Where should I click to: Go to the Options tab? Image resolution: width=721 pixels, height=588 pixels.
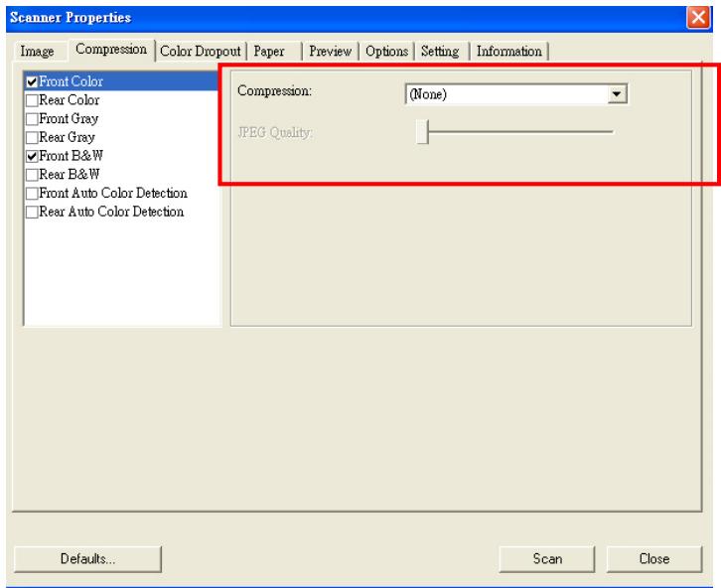pyautogui.click(x=387, y=52)
